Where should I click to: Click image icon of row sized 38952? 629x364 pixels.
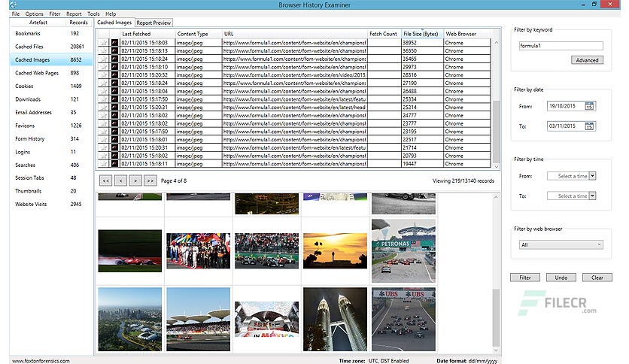pos(114,43)
